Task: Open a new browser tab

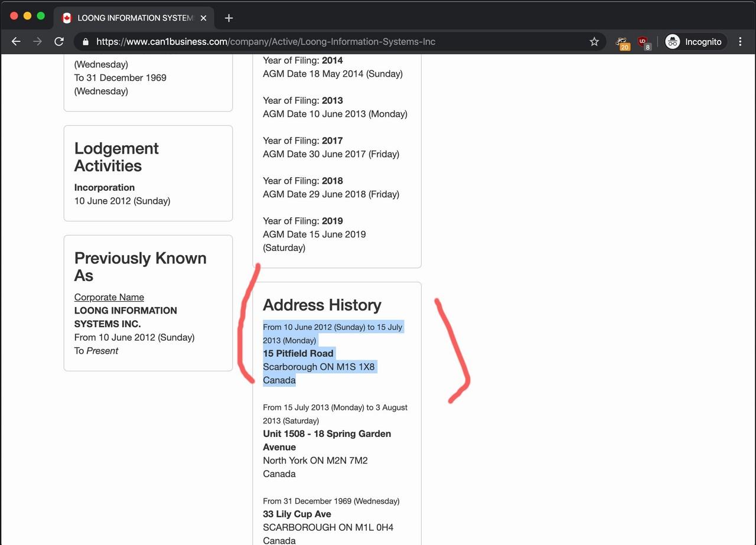Action: 229,18
